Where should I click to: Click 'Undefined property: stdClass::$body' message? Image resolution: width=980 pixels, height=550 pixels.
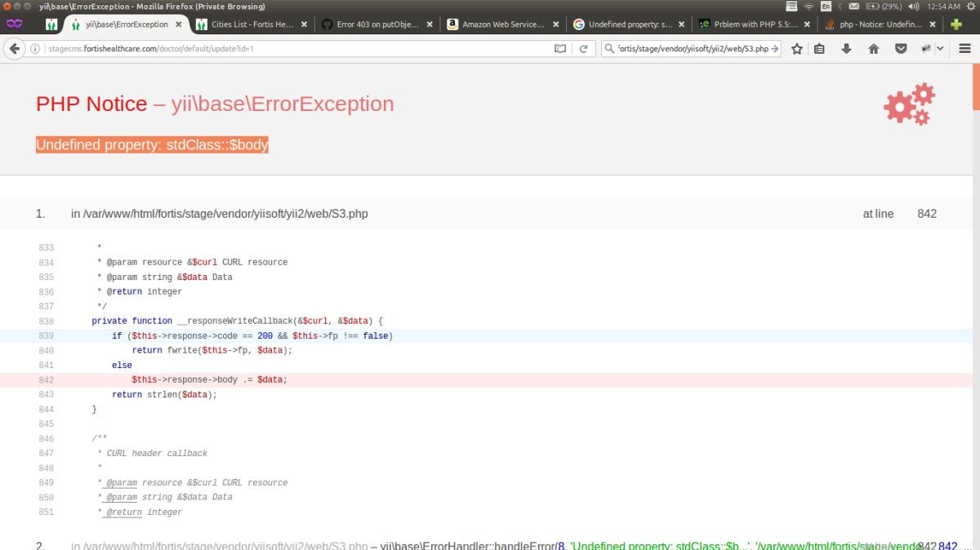152,145
